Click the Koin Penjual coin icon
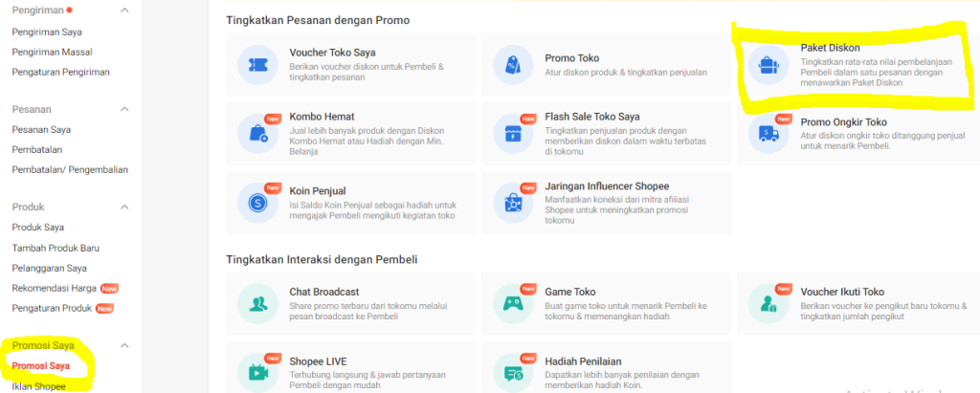 [256, 202]
